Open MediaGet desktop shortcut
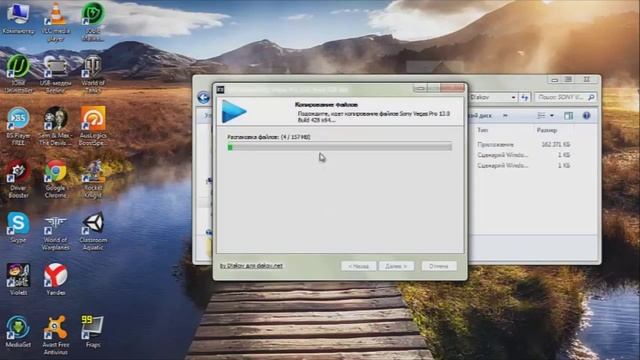This screenshot has height=360, width=640. click(x=18, y=331)
